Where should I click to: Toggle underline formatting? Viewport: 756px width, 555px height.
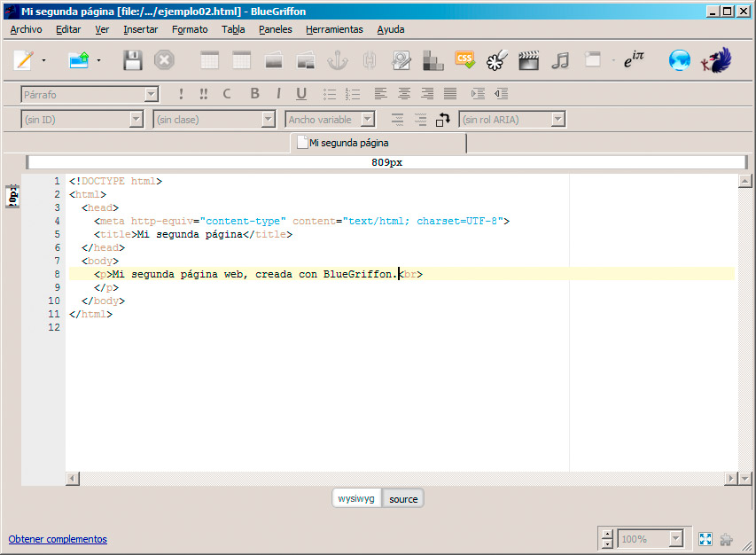click(301, 94)
